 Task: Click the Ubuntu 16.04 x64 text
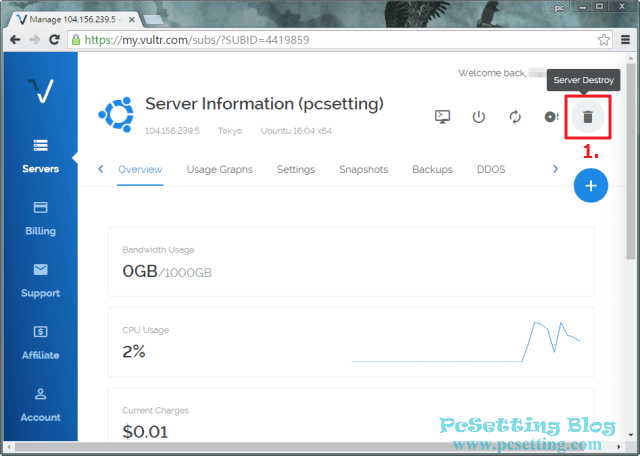(296, 131)
